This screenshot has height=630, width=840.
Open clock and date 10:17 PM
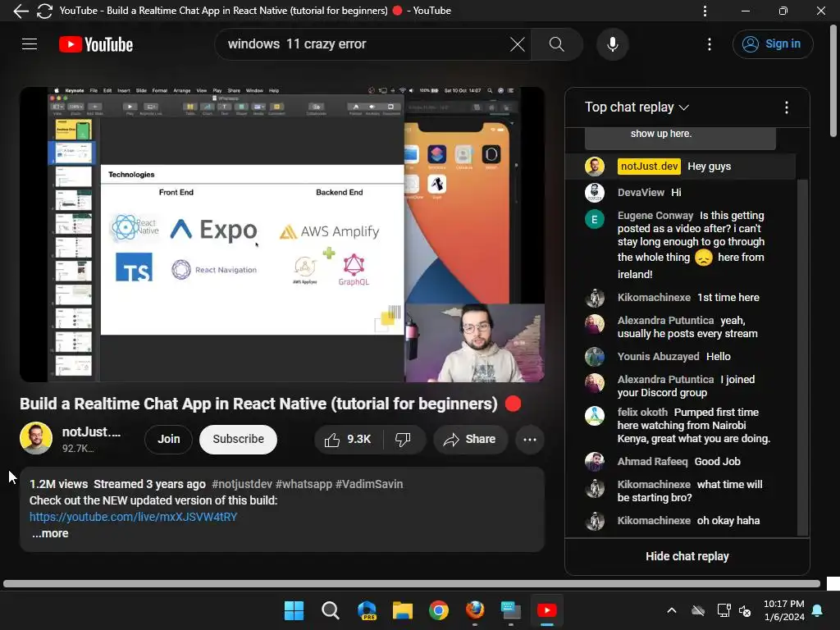coord(783,610)
